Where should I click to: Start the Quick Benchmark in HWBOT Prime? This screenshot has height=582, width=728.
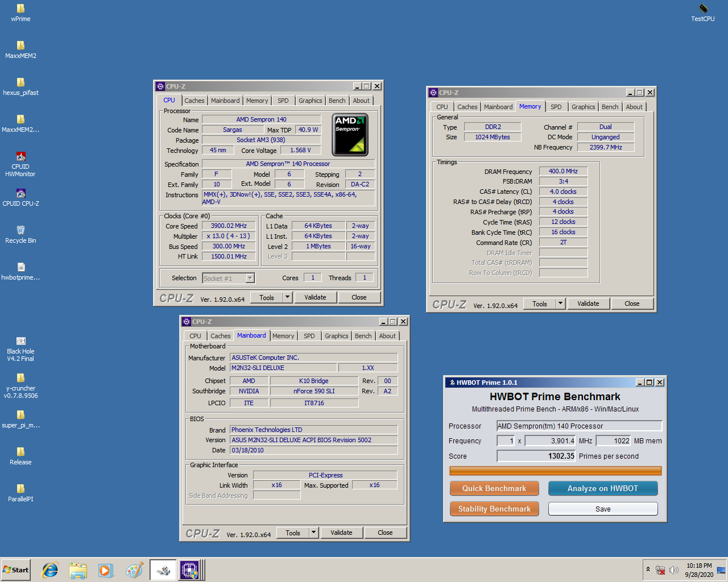[494, 488]
